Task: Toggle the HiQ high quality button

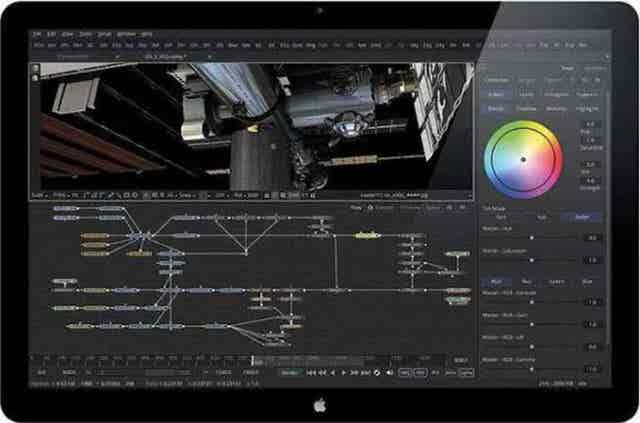Action: pos(405,372)
